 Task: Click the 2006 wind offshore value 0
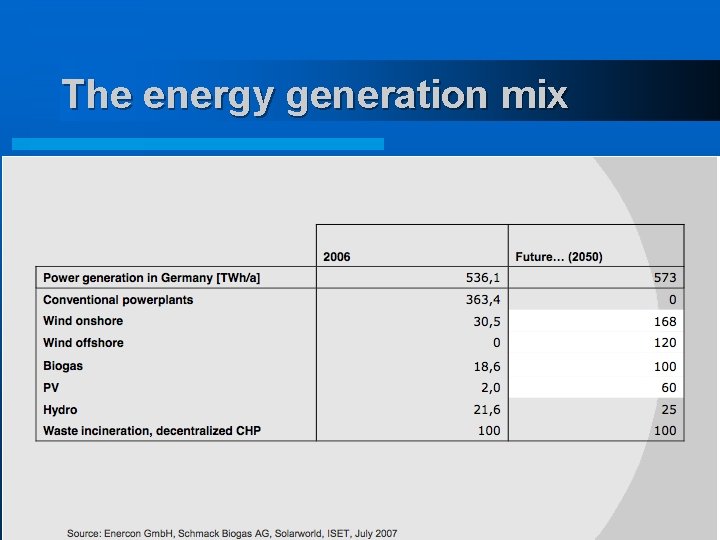coord(496,343)
